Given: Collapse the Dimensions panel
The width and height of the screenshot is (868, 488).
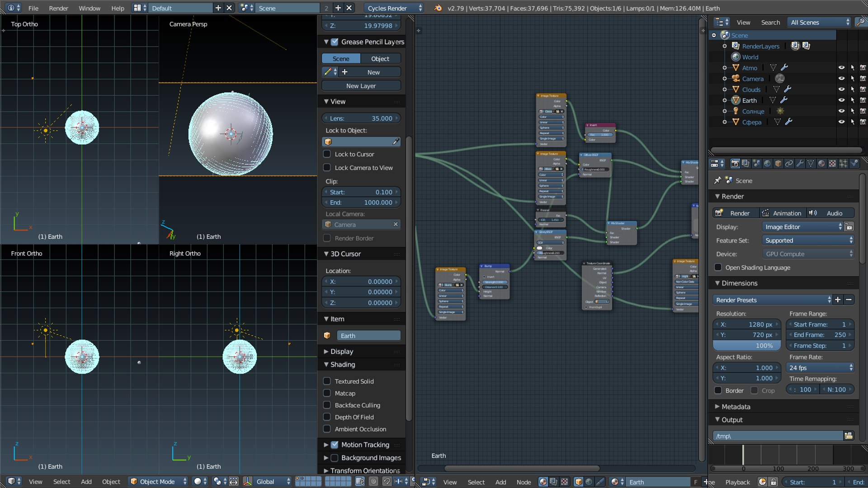Looking at the screenshot, I should (x=717, y=283).
